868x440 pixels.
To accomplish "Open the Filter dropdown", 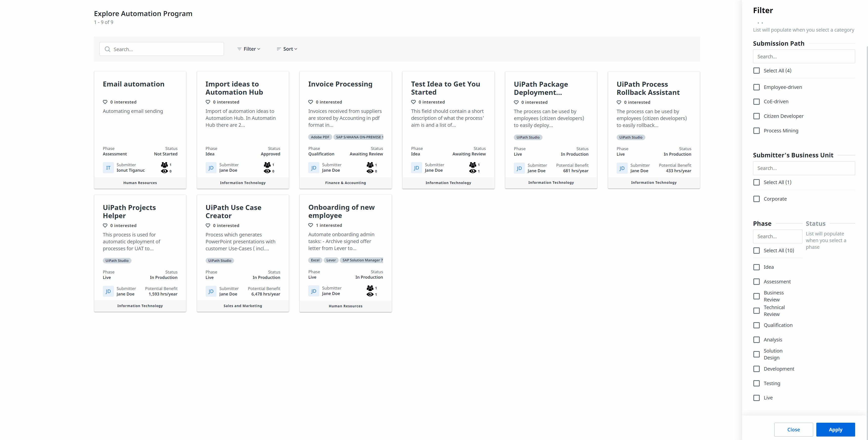I will click(x=249, y=49).
